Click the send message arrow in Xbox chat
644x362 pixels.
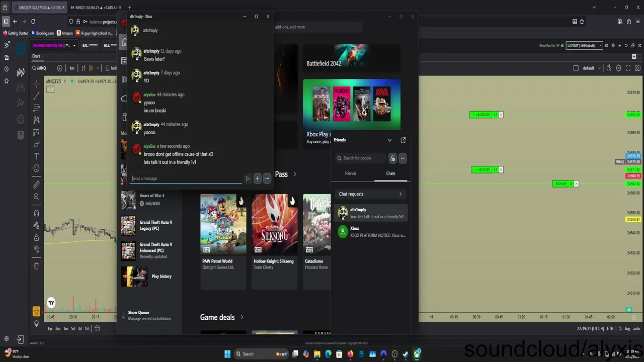(x=248, y=178)
